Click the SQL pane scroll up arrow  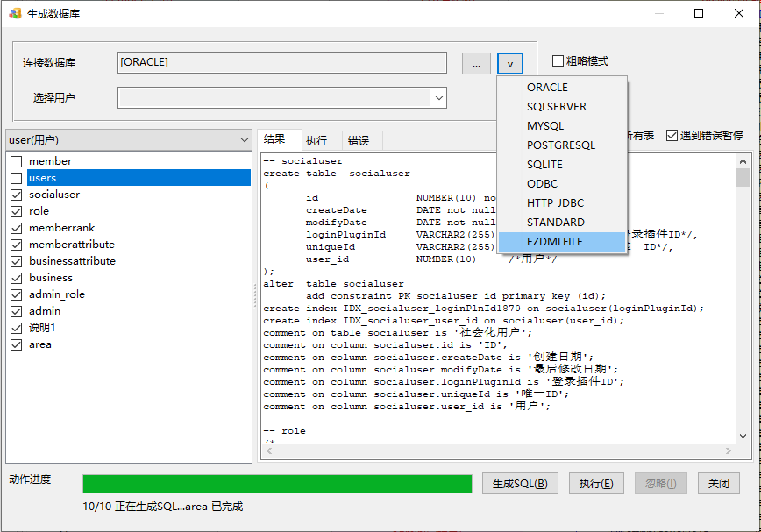coord(743,161)
